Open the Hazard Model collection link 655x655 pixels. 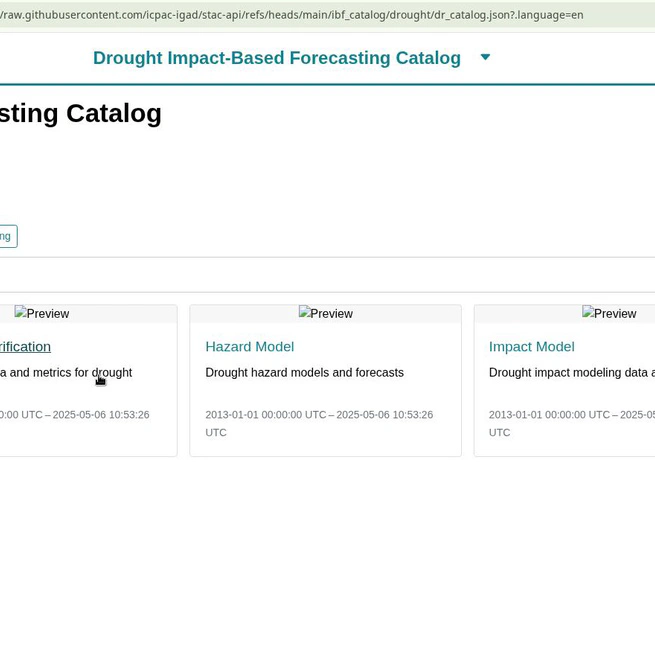pos(249,347)
